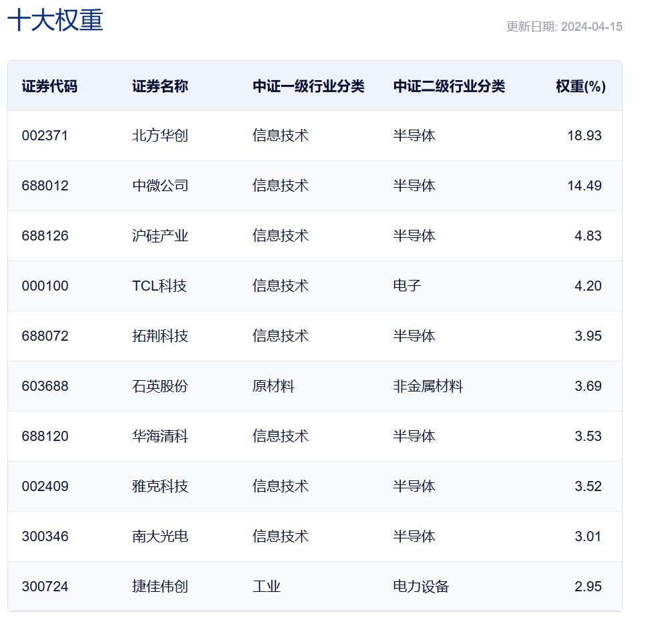The height and width of the screenshot is (630, 672).
Task: Click the 电子 industry cell
Action: (407, 286)
